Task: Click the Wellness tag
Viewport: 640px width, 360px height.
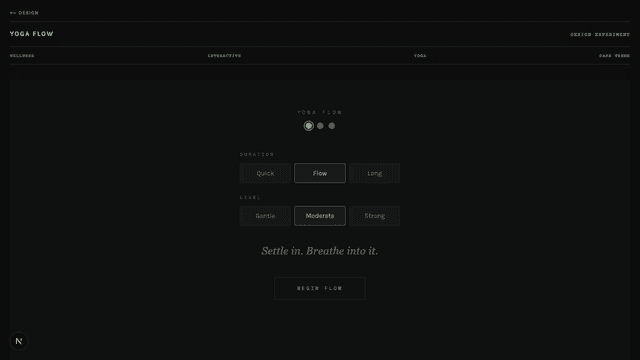Action: point(22,56)
